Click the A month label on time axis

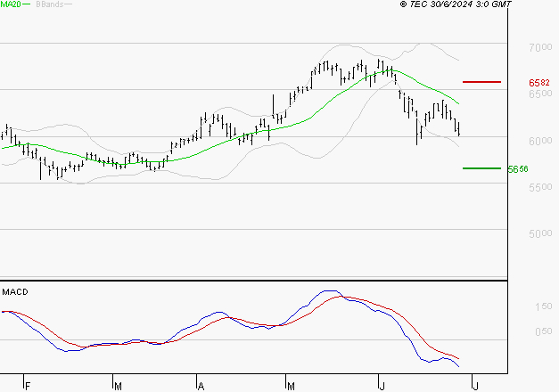click(201, 386)
